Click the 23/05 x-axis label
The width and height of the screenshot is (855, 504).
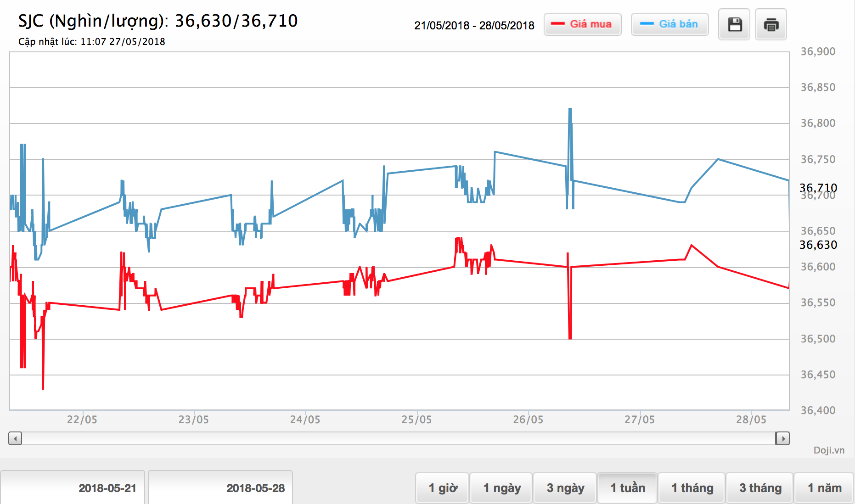coord(194,420)
